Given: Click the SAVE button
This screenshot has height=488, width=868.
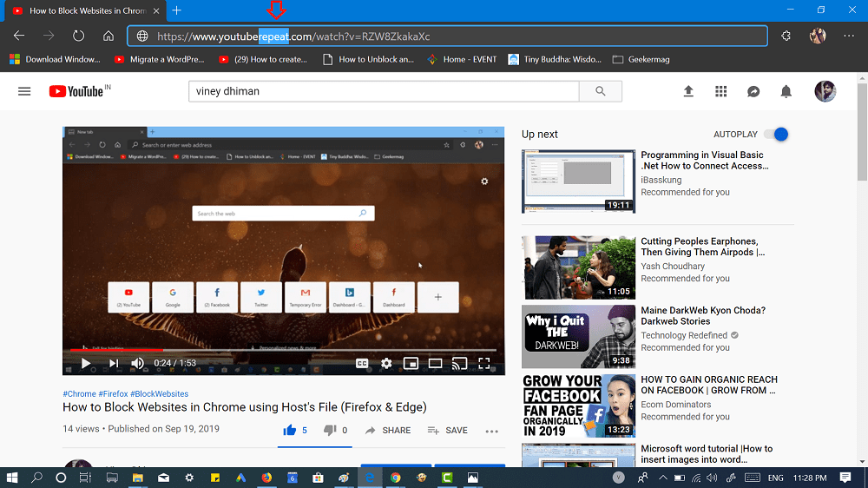Looking at the screenshot, I should click(x=448, y=431).
